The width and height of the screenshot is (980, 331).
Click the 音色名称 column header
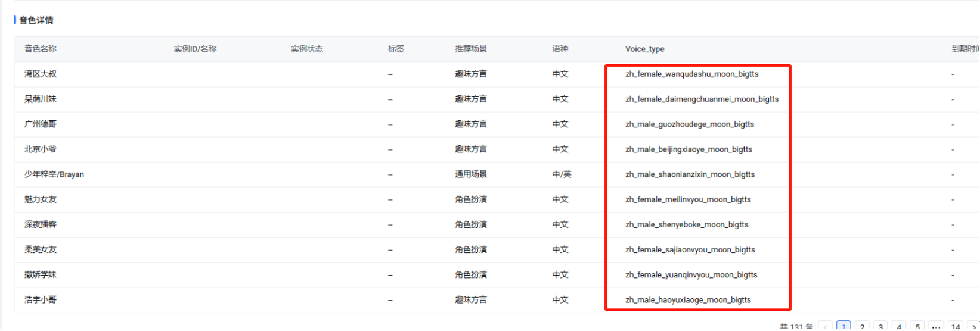pyautogui.click(x=41, y=49)
